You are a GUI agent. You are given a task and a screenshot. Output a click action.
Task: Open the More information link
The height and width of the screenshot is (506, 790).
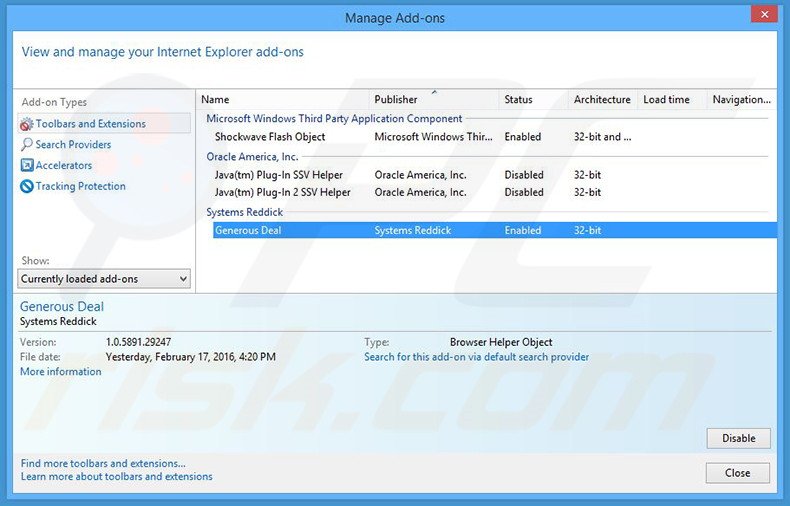point(60,371)
